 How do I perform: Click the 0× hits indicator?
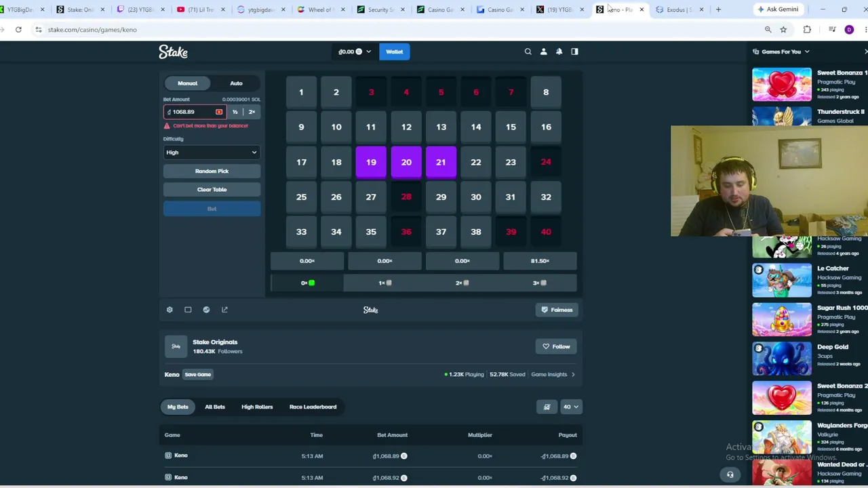coord(307,283)
